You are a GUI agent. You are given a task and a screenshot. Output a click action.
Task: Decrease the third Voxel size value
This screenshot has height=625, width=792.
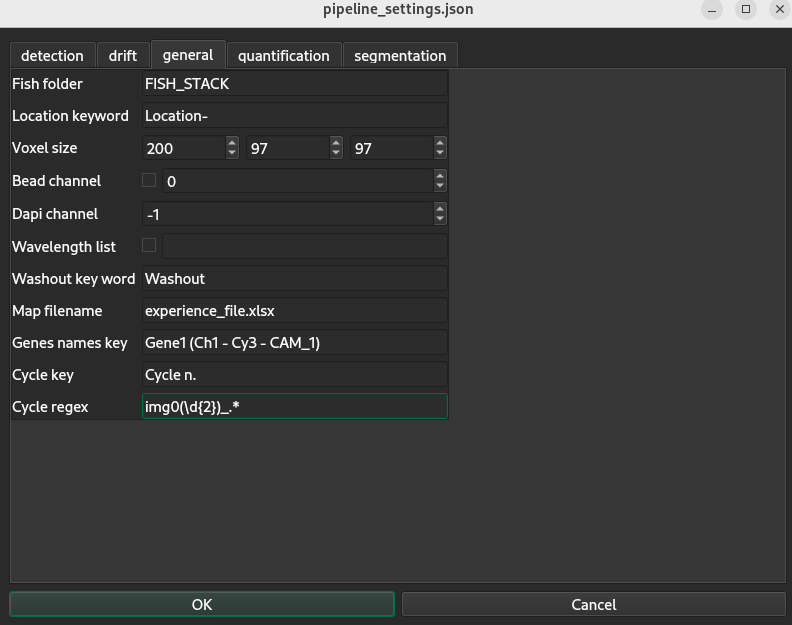tap(440, 153)
